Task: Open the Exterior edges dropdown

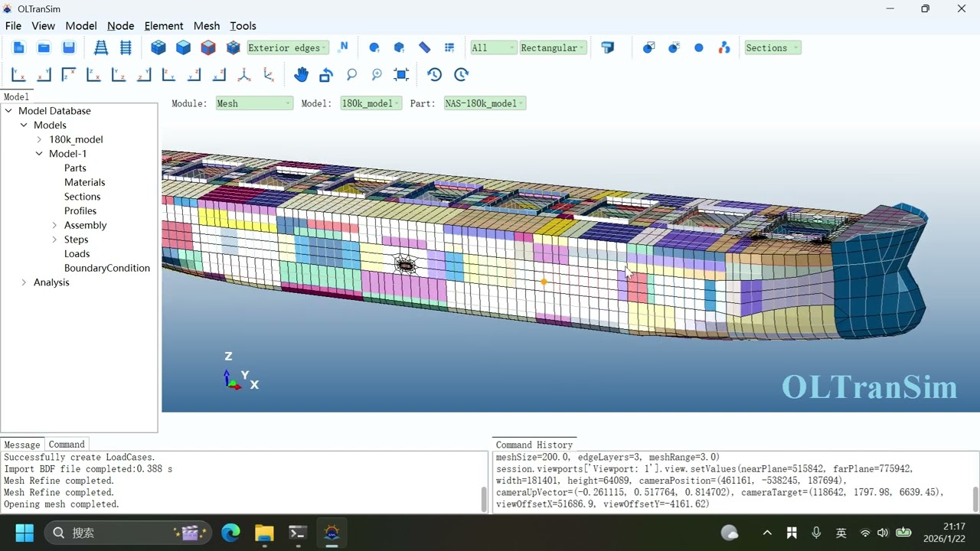Action: pos(288,47)
